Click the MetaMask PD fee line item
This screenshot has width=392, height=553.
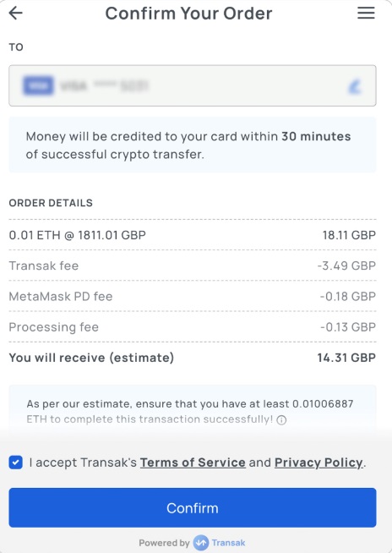pos(193,296)
